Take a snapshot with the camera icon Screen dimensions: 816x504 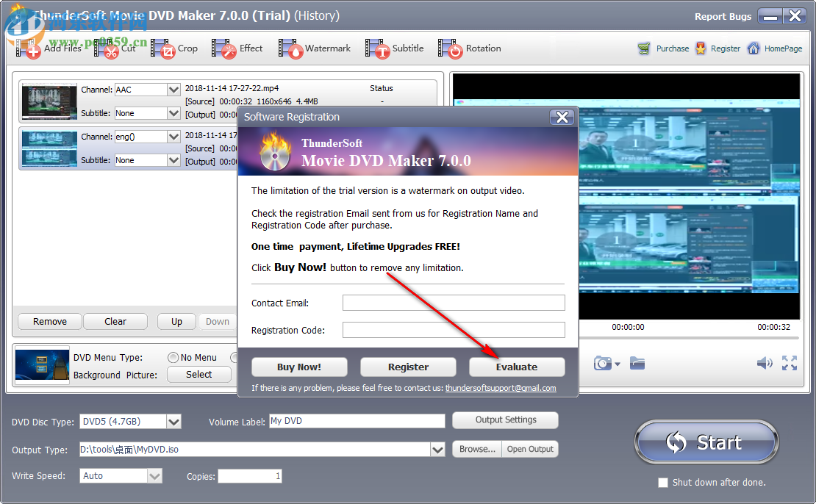[601, 363]
